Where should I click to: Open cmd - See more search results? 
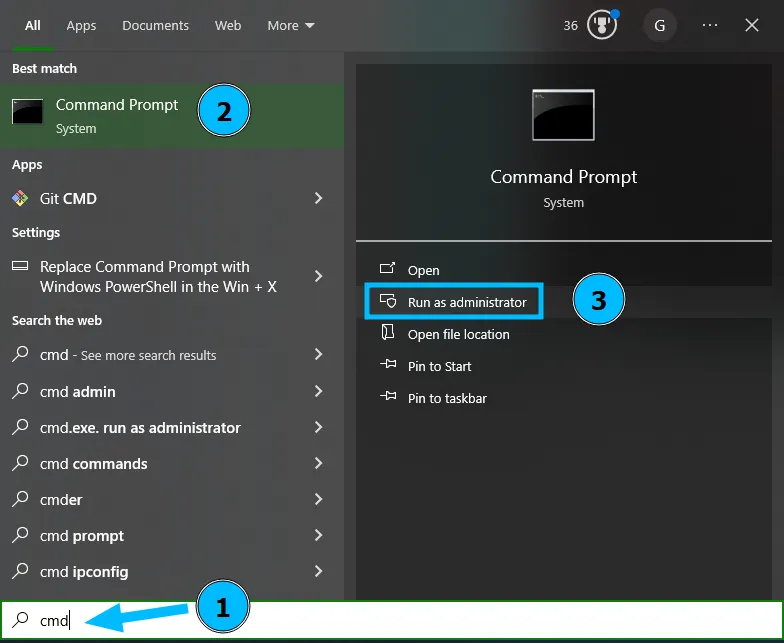[172, 354]
